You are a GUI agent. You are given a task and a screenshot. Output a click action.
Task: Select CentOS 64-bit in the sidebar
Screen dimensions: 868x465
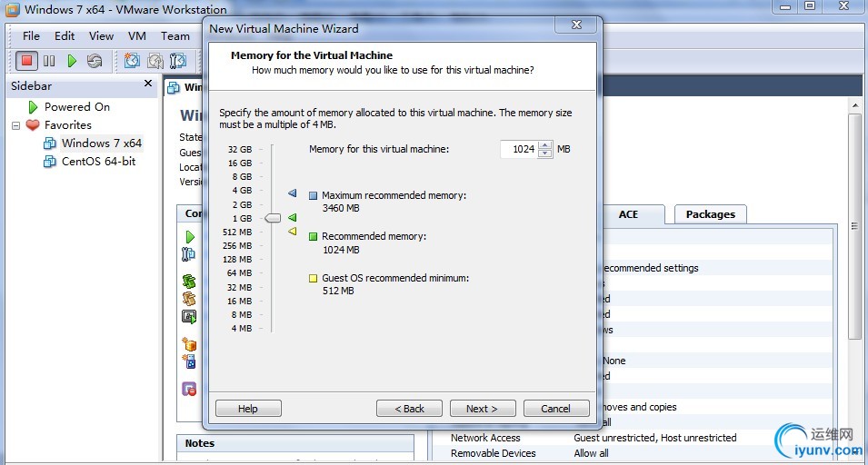[98, 162]
